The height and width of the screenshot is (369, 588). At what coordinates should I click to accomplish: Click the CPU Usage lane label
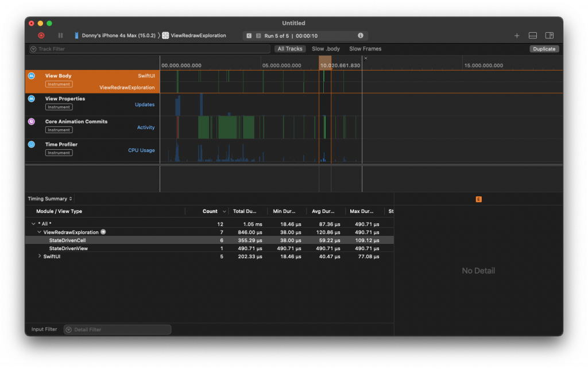pyautogui.click(x=141, y=150)
